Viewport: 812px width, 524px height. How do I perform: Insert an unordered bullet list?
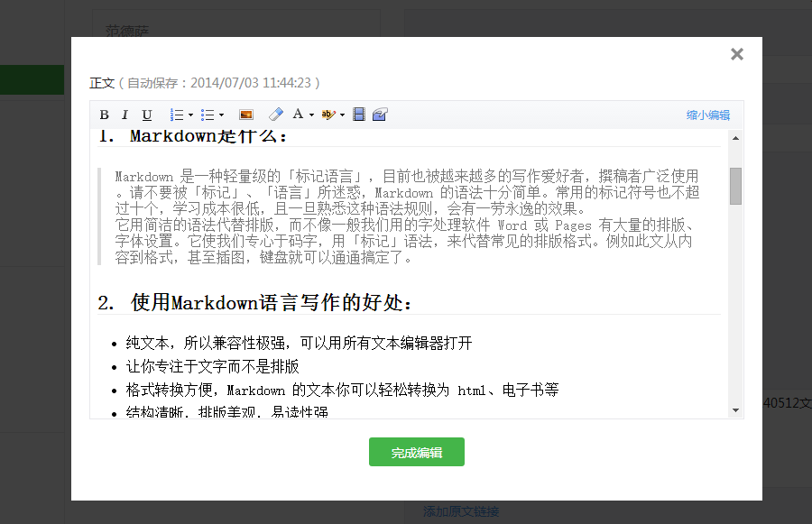click(208, 115)
